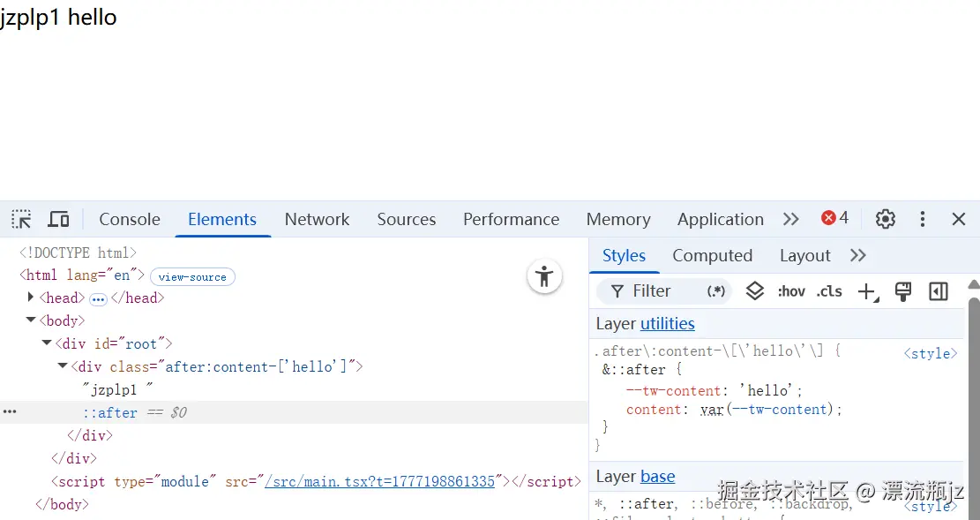Open the utilities layer link
The image size is (980, 520).
click(x=668, y=323)
